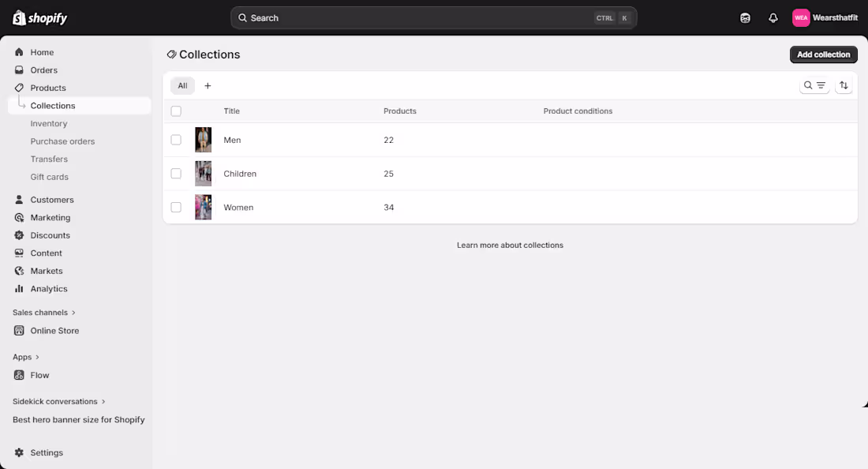
Task: Open the Learn more about collections link
Action: click(x=510, y=245)
